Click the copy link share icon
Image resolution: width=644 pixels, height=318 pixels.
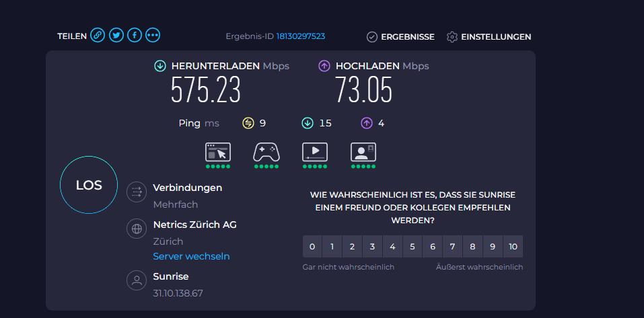tap(98, 36)
